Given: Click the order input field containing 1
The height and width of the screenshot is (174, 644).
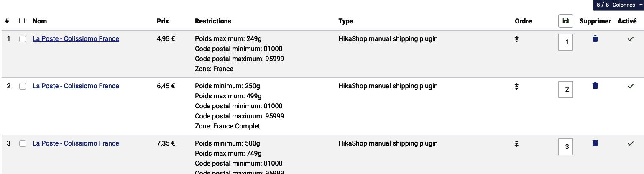Looking at the screenshot, I should click(565, 42).
